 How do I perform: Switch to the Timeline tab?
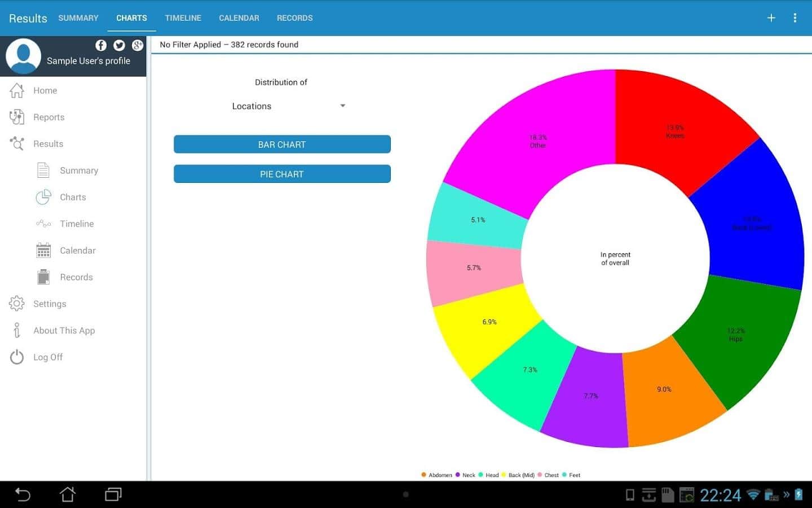(183, 18)
